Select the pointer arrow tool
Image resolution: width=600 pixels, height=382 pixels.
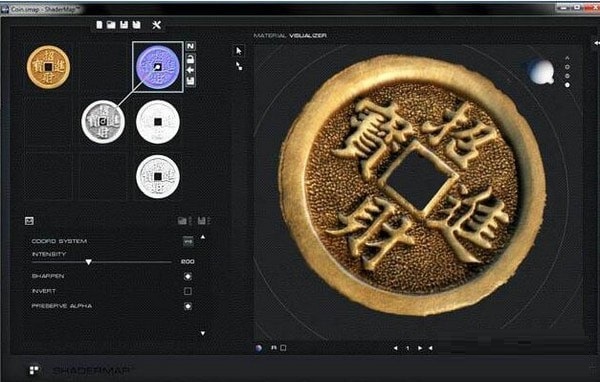pos(239,51)
